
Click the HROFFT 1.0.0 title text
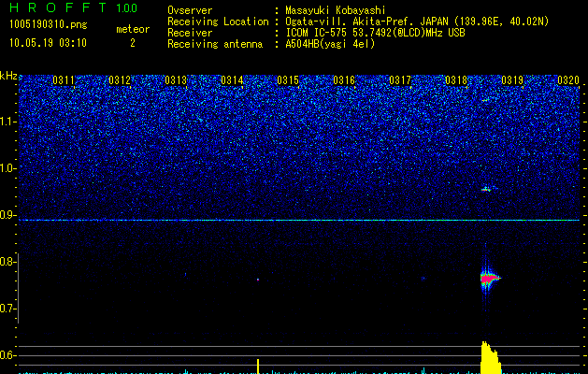coord(74,7)
